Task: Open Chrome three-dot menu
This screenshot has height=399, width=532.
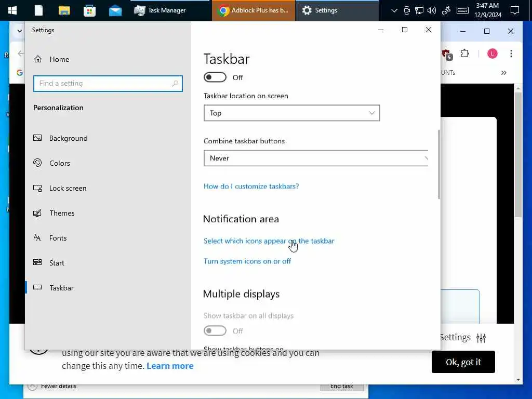Action: tap(511, 54)
